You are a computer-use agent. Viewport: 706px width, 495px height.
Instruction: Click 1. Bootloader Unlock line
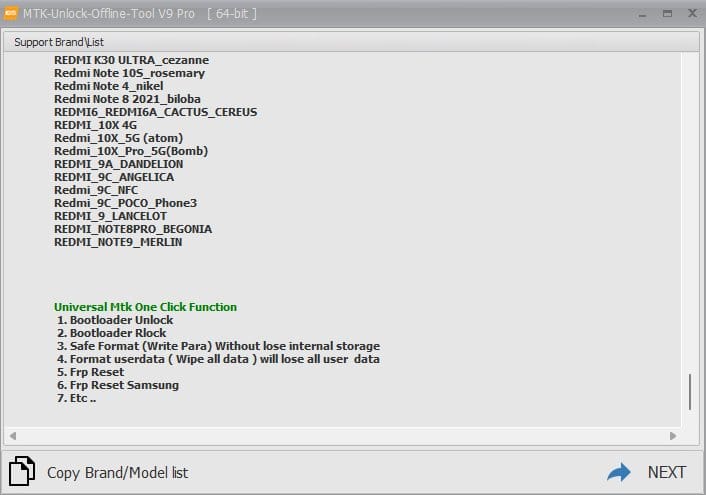coord(115,320)
